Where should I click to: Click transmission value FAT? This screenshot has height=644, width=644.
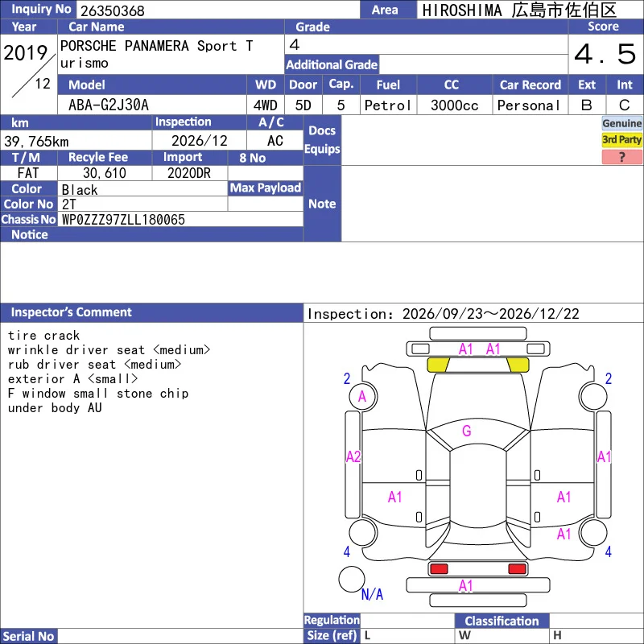[x=28, y=173]
